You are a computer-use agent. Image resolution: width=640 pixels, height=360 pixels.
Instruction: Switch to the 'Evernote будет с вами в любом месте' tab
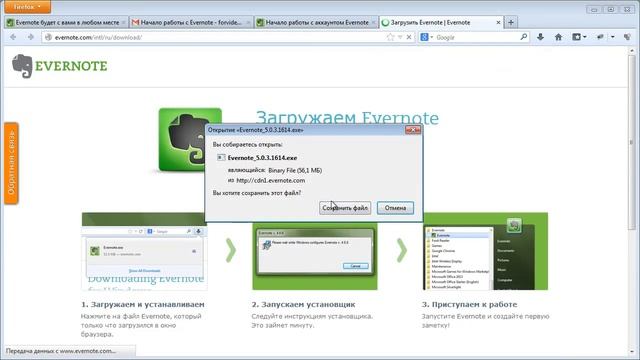point(66,22)
